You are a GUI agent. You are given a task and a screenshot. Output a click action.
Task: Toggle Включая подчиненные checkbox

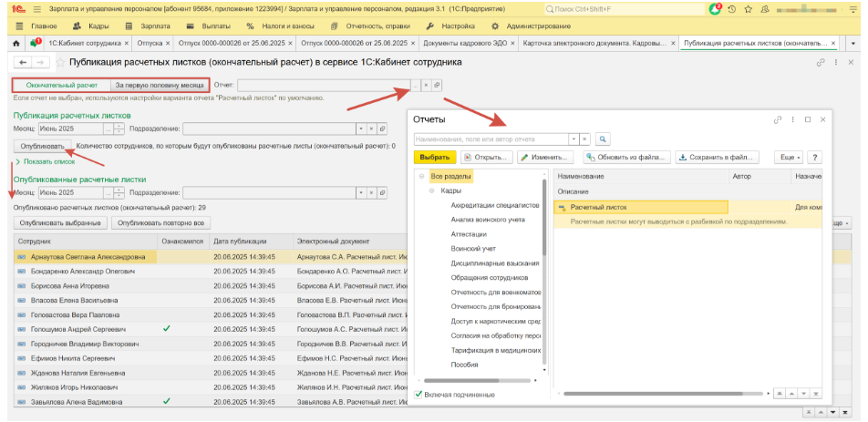418,395
